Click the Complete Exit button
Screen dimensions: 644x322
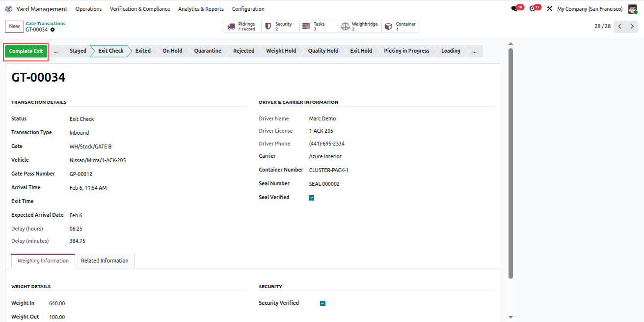tap(26, 52)
